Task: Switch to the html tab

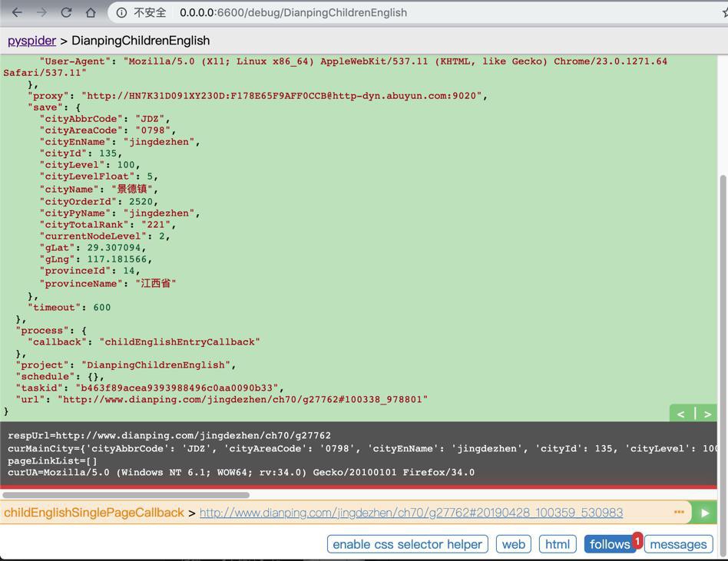Action: 558,544
